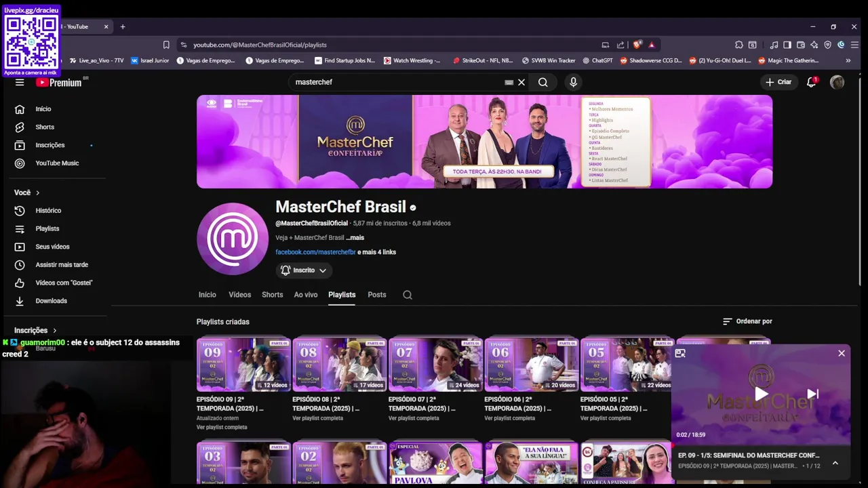Expand the Você sidebar section

27,192
